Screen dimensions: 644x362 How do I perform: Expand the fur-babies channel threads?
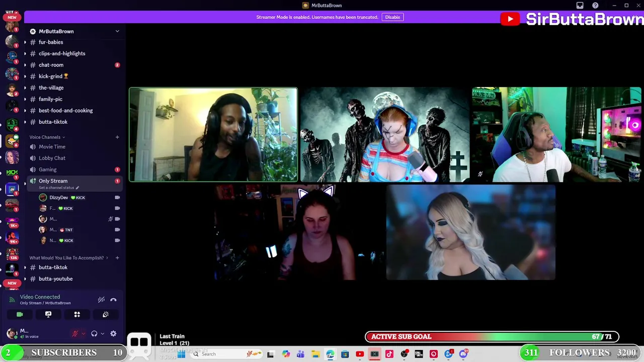[25, 42]
